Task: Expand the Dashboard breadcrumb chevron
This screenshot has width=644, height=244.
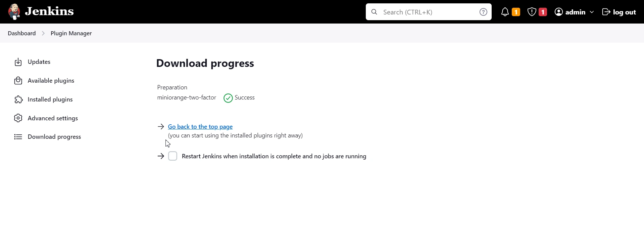Action: coord(43,33)
